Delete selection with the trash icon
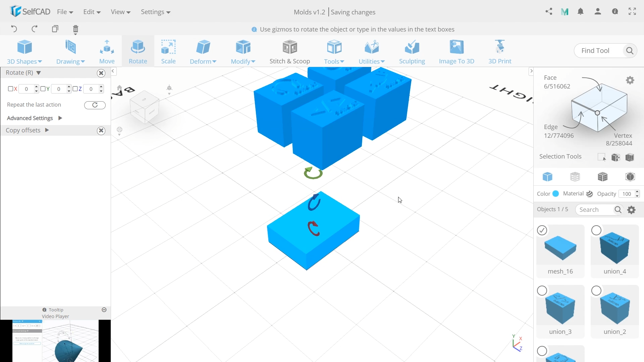 click(x=75, y=29)
